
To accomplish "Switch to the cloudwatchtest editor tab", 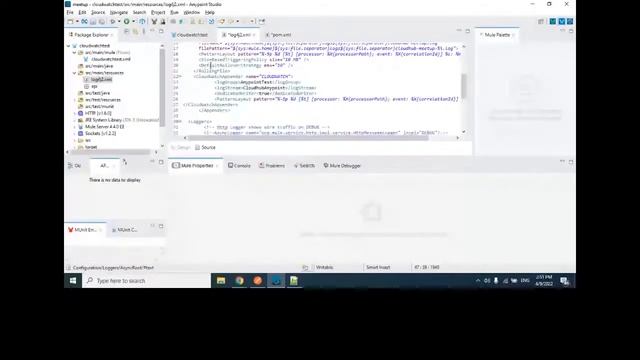I will (x=190, y=35).
